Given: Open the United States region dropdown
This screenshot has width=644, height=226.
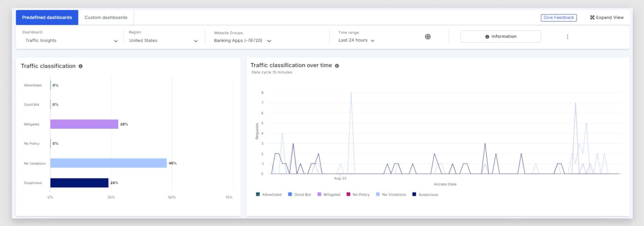Looking at the screenshot, I should coord(164,40).
